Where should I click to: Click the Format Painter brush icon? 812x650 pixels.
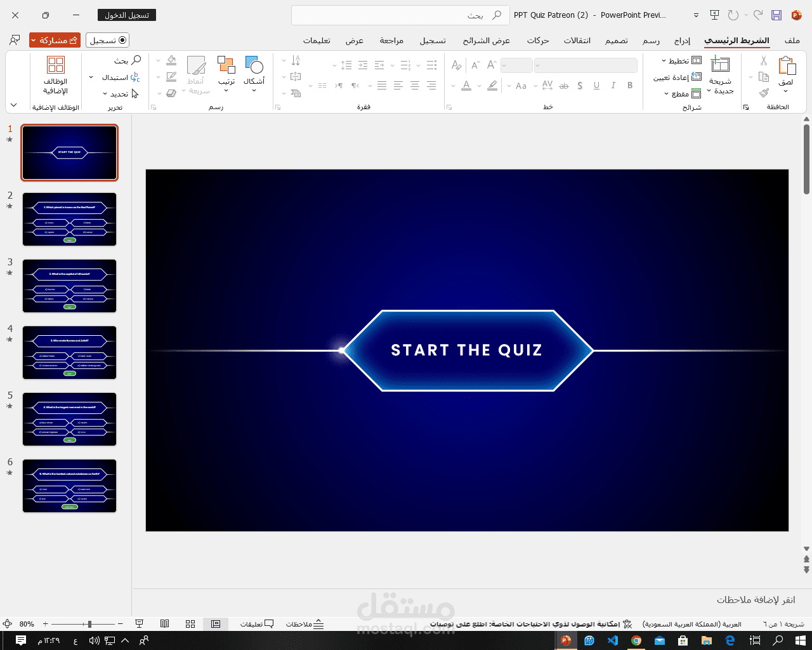[x=764, y=93]
